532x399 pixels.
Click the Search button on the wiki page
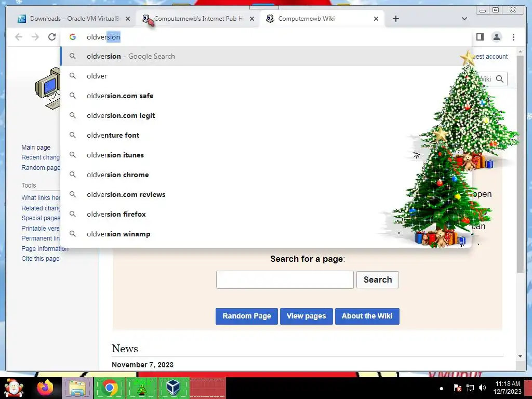pyautogui.click(x=378, y=280)
